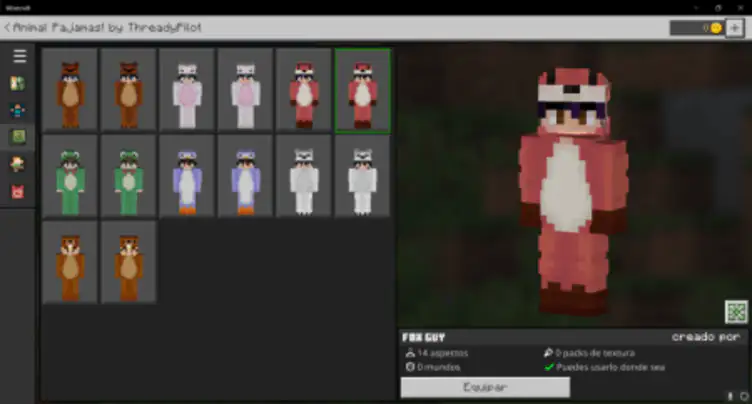Click the '0 packs de textura' line
This screenshot has width=752, height=404.
click(589, 353)
